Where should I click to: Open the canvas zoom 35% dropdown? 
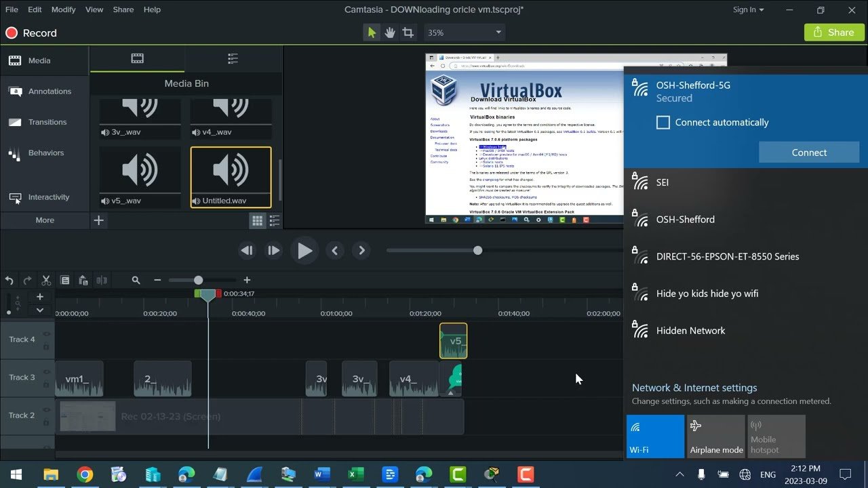465,33
